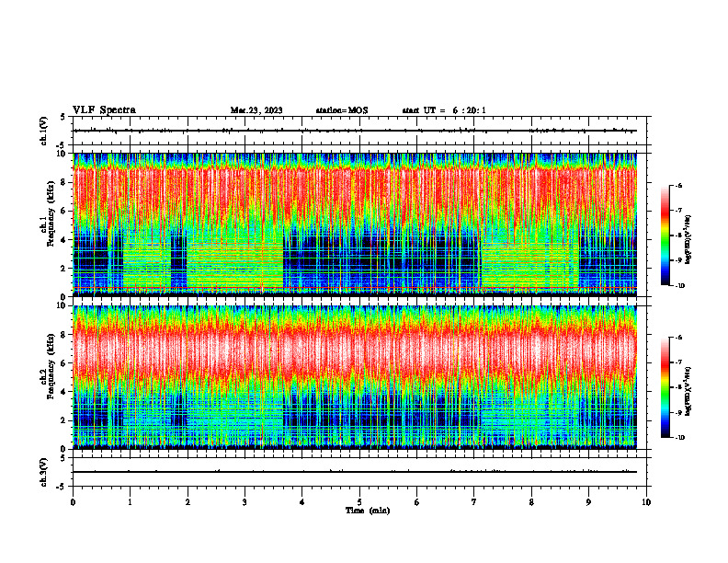Click the "0" tick on the time axis
Viewport: 728px width, 563px height.
73,502
